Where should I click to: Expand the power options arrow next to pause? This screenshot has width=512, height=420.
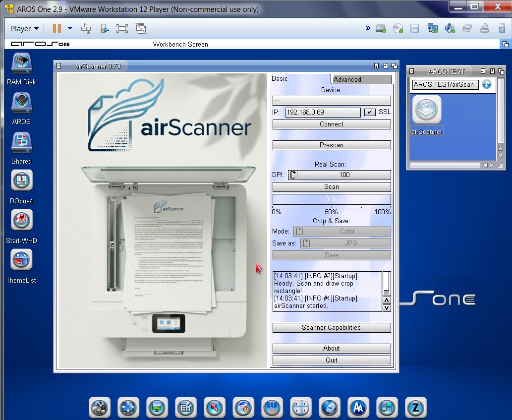[70, 28]
